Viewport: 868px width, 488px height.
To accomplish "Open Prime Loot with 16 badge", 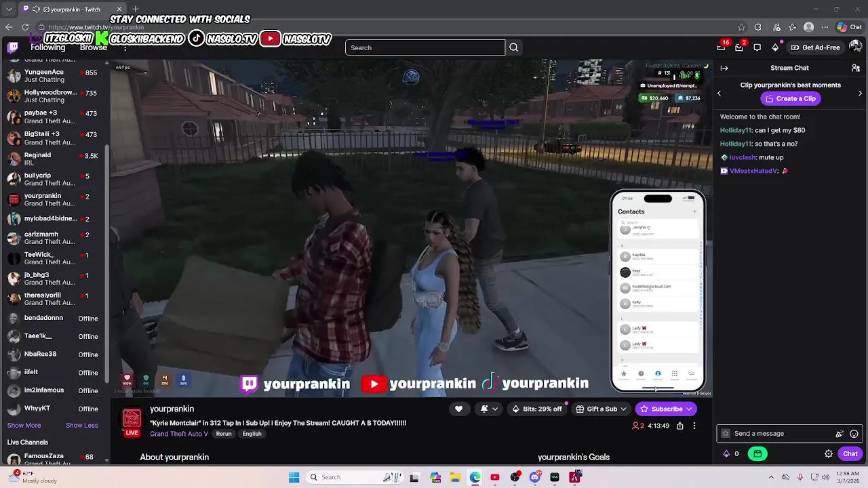I will coord(722,47).
